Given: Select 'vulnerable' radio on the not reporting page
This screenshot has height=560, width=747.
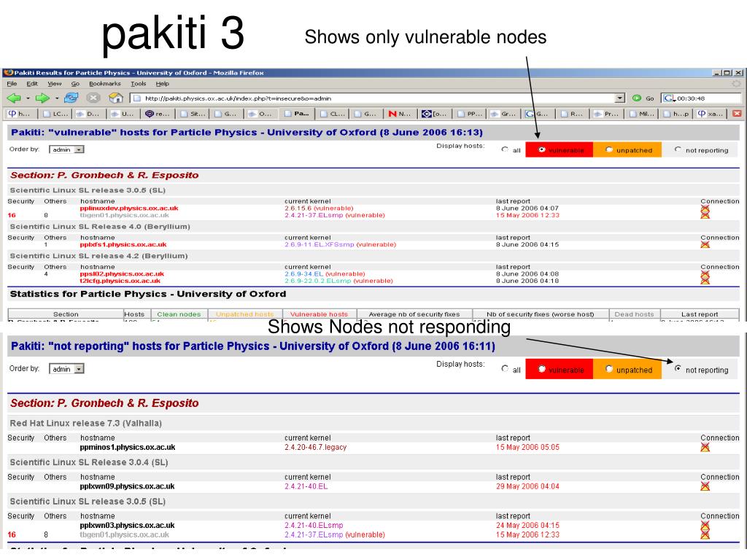Looking at the screenshot, I should click(542, 368).
